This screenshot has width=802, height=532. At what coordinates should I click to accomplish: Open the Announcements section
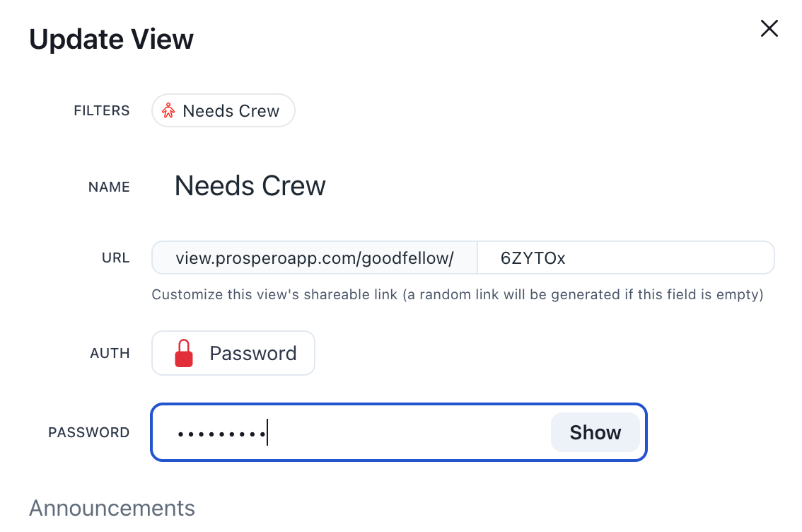(111, 508)
